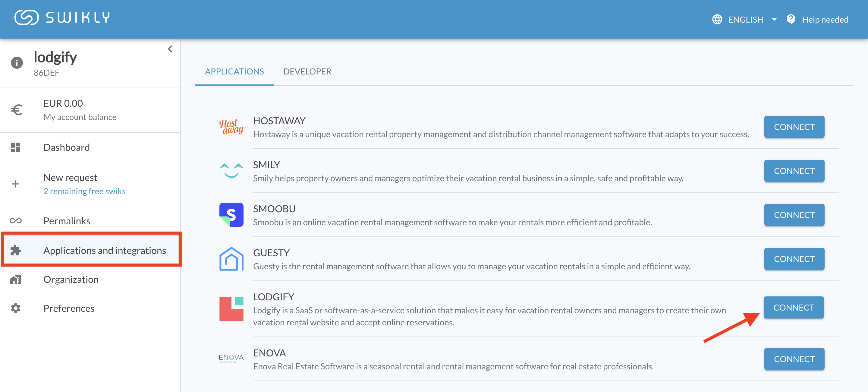Click the Swikly logo in the header
The image size is (868, 392).
62,17
